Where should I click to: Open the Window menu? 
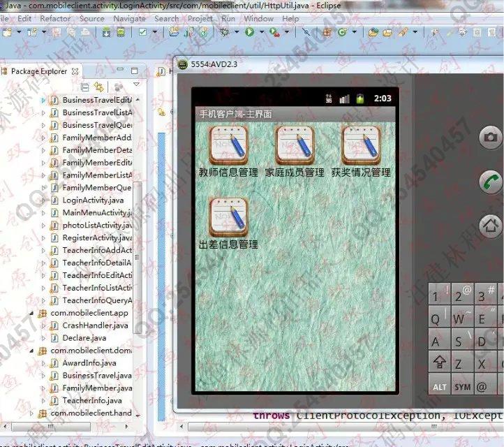(x=259, y=19)
